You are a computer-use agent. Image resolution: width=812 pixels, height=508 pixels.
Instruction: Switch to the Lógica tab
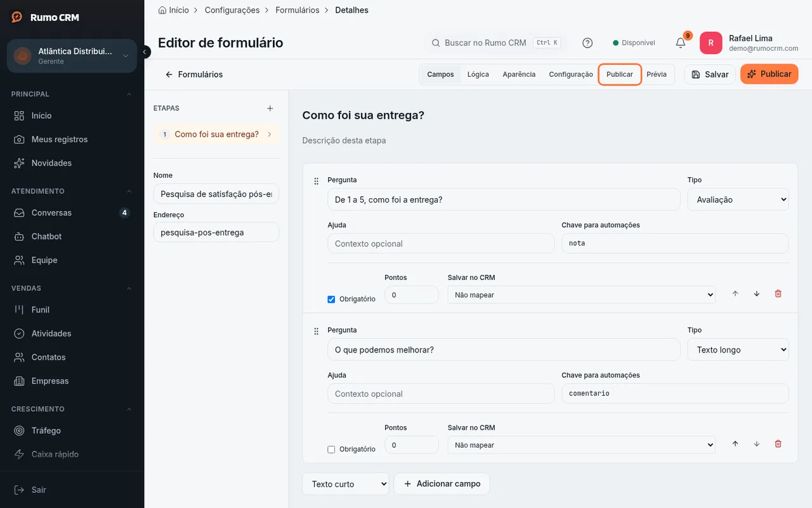point(478,74)
